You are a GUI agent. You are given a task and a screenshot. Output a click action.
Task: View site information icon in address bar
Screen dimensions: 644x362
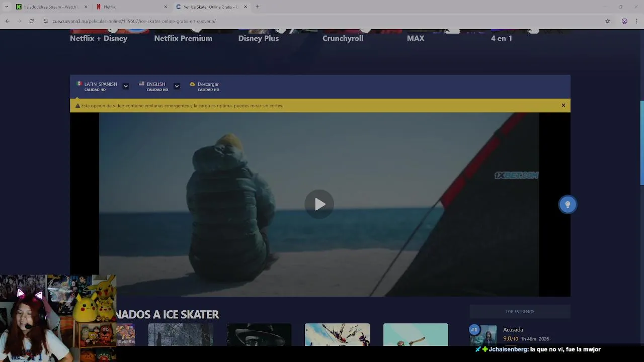coord(45,21)
